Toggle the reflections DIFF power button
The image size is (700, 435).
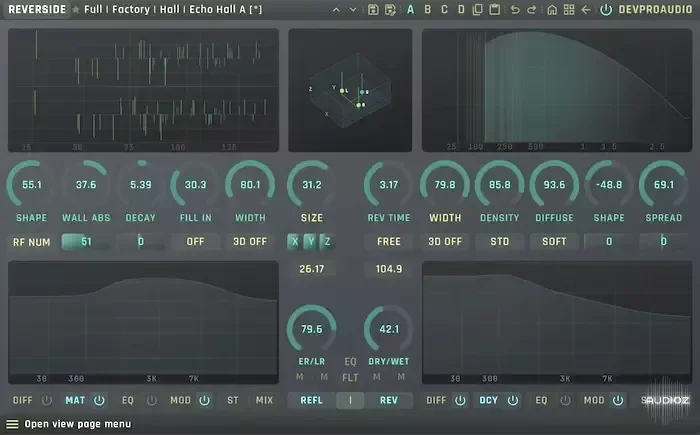[46, 401]
